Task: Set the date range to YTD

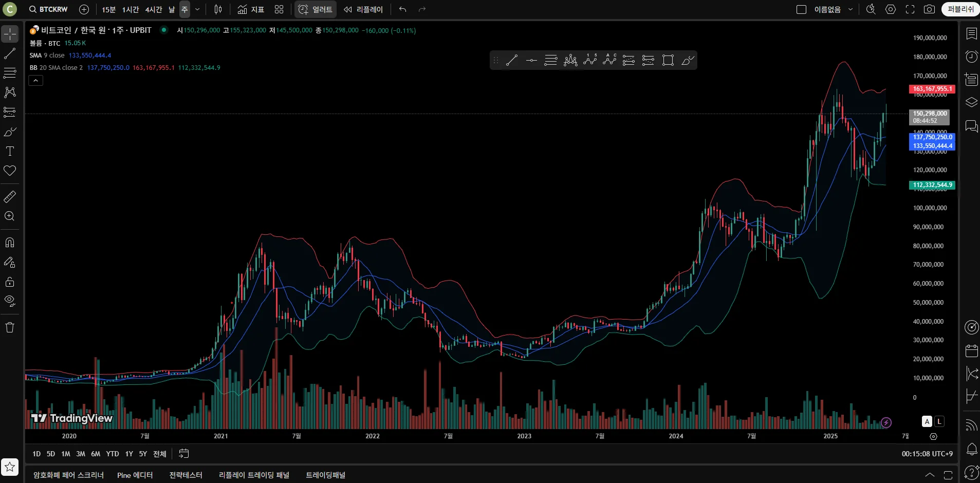Action: 113,454
